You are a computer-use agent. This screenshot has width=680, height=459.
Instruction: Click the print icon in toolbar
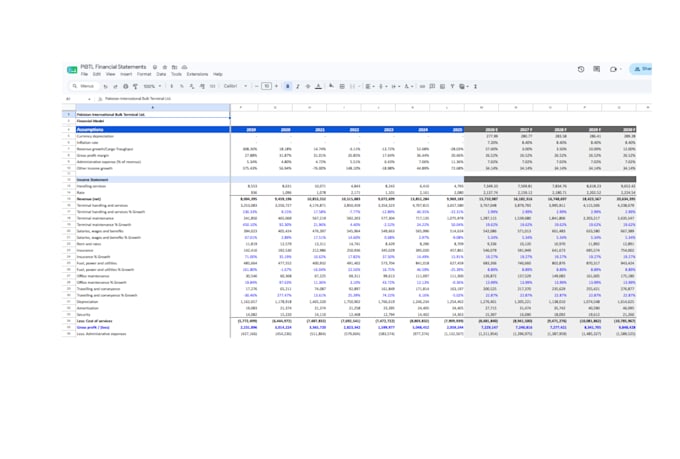[x=125, y=86]
